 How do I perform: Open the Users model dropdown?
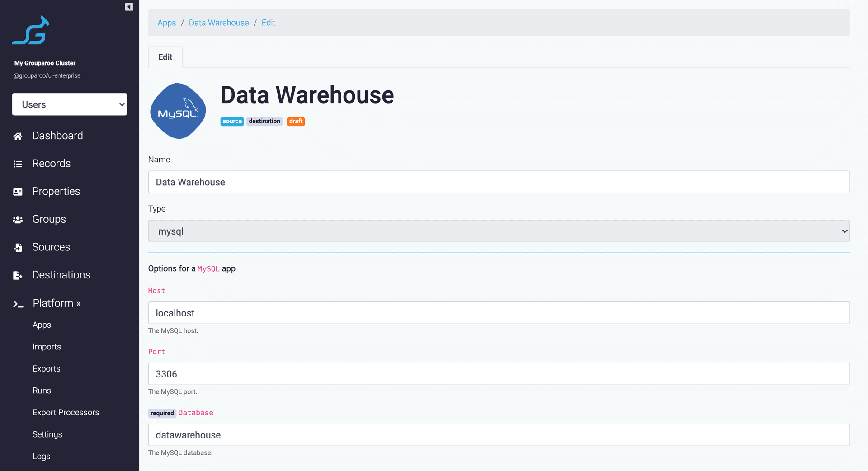(x=70, y=104)
